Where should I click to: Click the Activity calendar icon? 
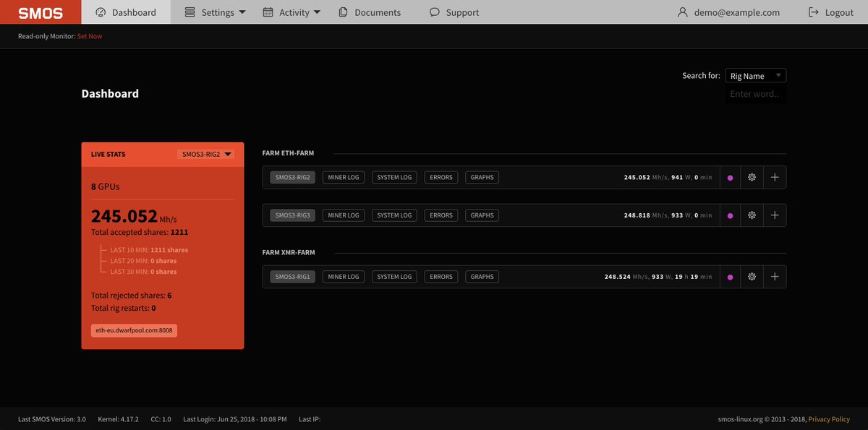[268, 12]
